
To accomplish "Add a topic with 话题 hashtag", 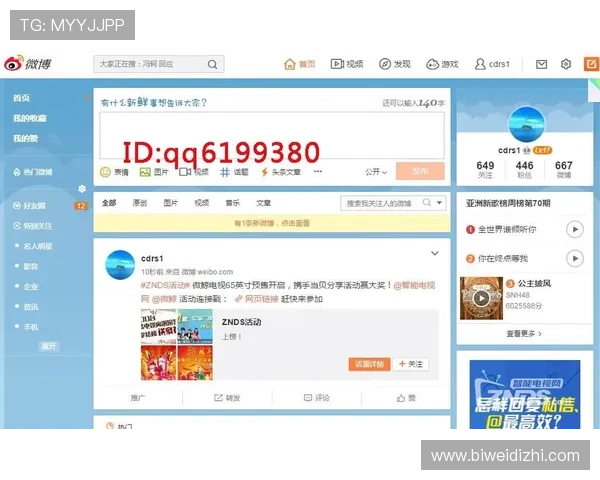I will pos(234,172).
